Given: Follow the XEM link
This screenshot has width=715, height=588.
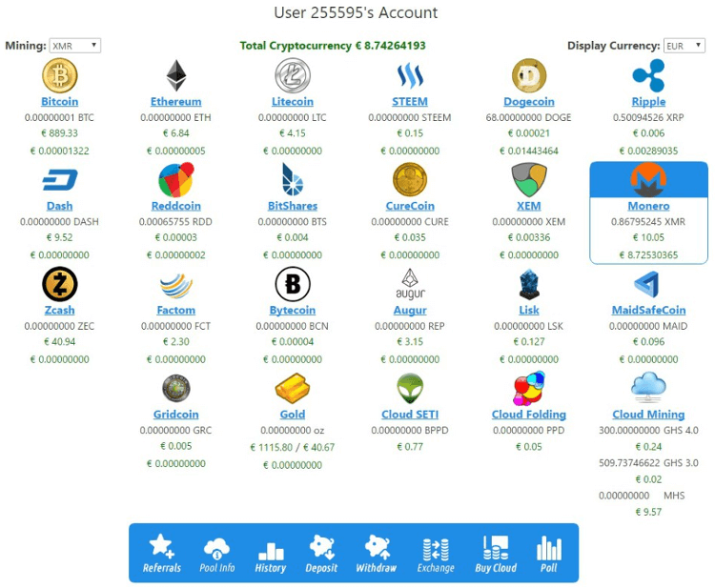Looking at the screenshot, I should point(529,206).
